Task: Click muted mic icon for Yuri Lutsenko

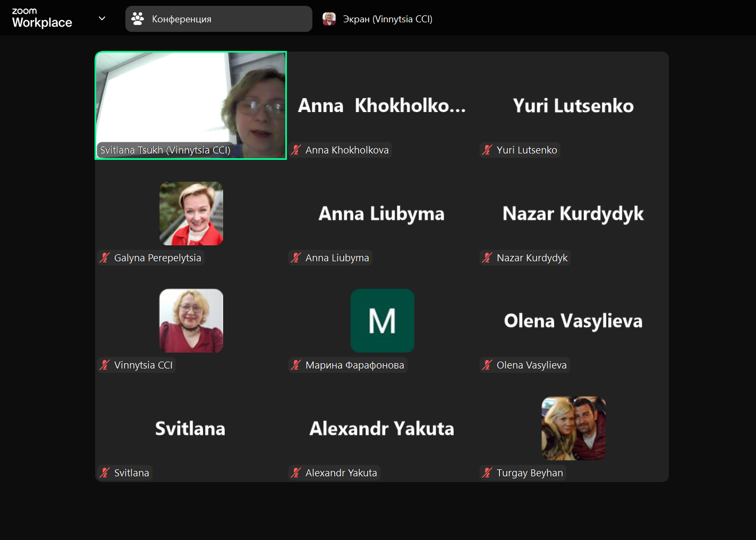Action: (487, 150)
